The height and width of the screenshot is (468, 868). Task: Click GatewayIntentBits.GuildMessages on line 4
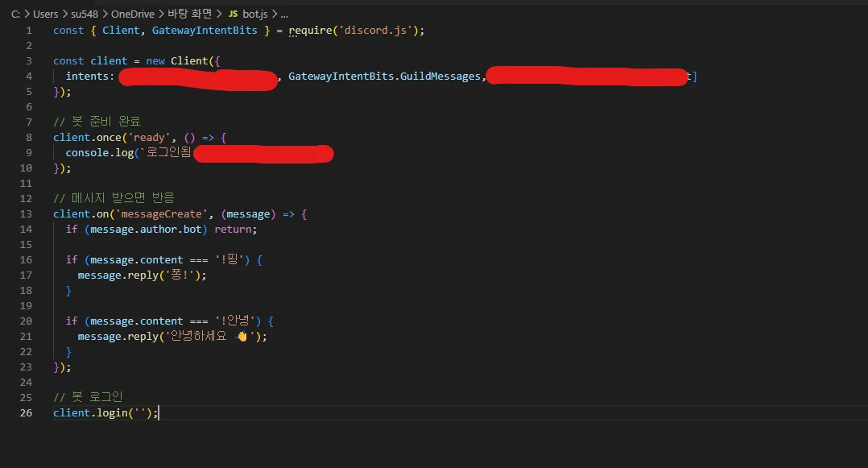click(384, 77)
